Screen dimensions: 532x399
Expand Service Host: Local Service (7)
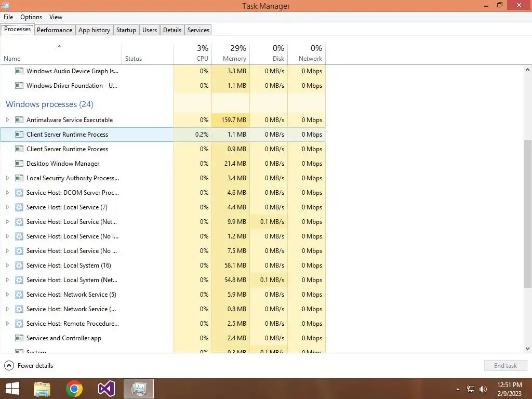pos(7,207)
